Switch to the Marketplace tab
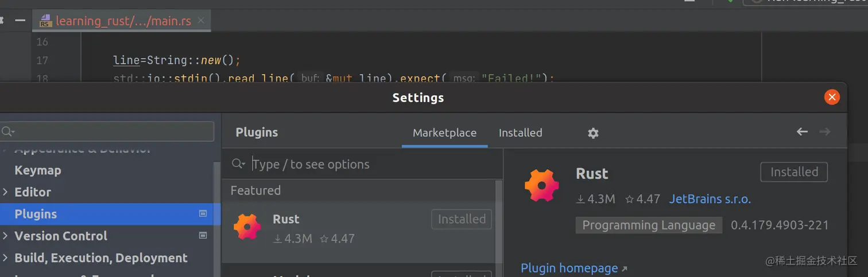Viewport: 868px width, 277px height. pyautogui.click(x=444, y=133)
